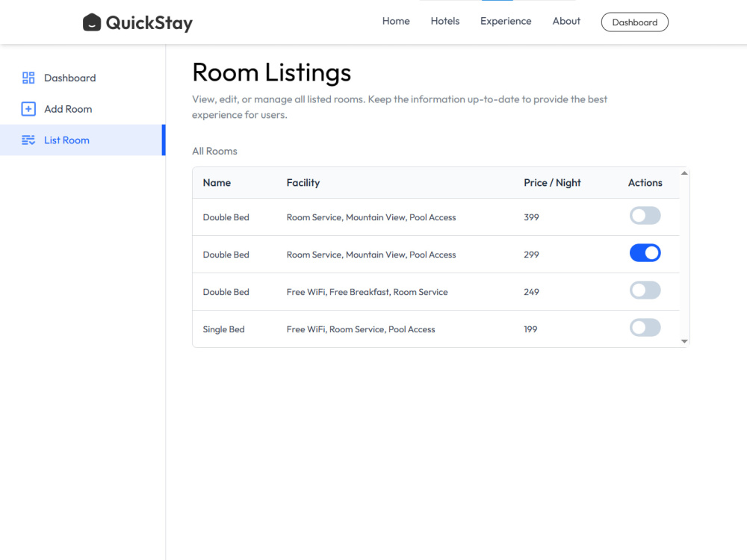Screen dimensions: 747x560
Task: Click the Actions column header
Action: (x=645, y=183)
